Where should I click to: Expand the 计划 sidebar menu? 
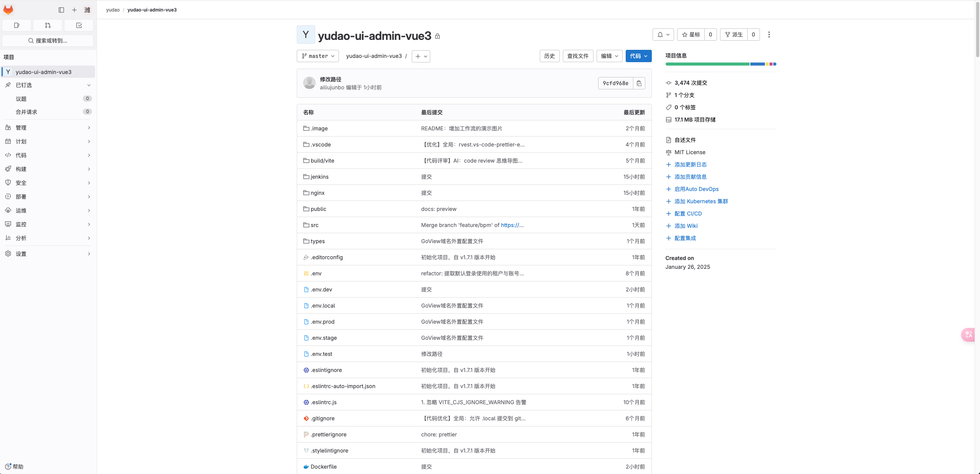[x=48, y=142]
